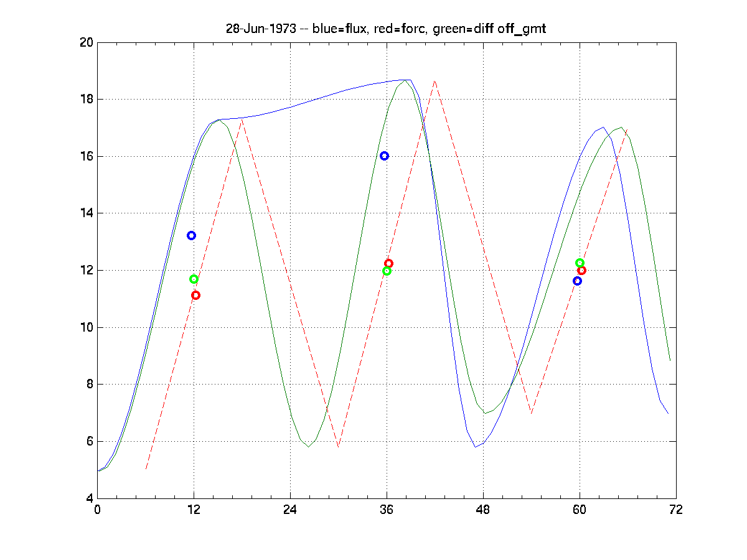The image size is (747, 560).
Task: Select the x-axis tick label 72
Action: pyautogui.click(x=676, y=510)
